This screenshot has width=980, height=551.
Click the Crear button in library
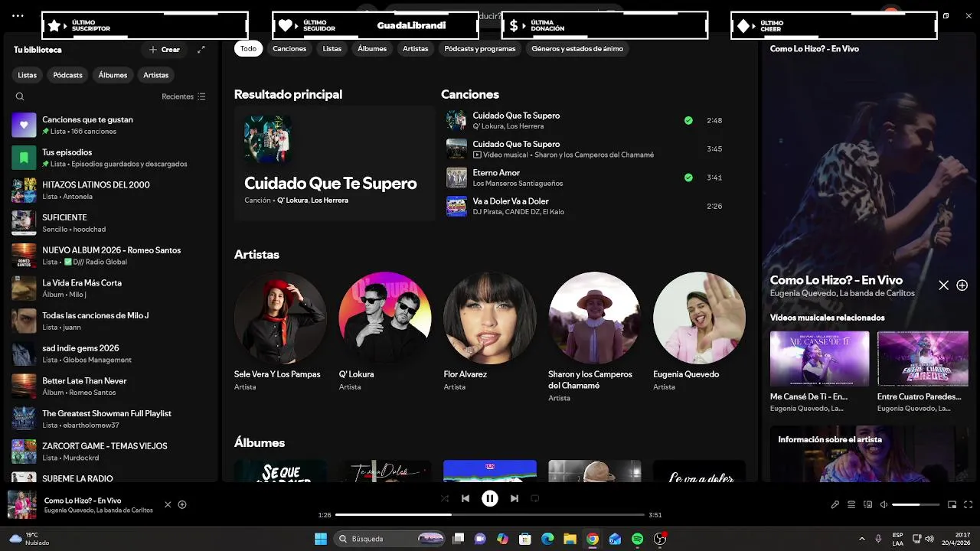tap(165, 50)
